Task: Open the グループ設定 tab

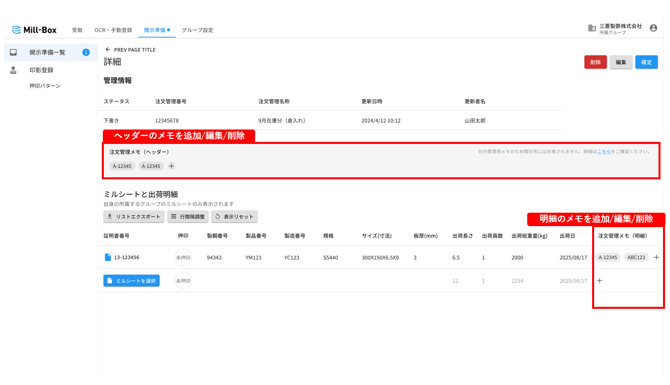Action: [x=197, y=30]
